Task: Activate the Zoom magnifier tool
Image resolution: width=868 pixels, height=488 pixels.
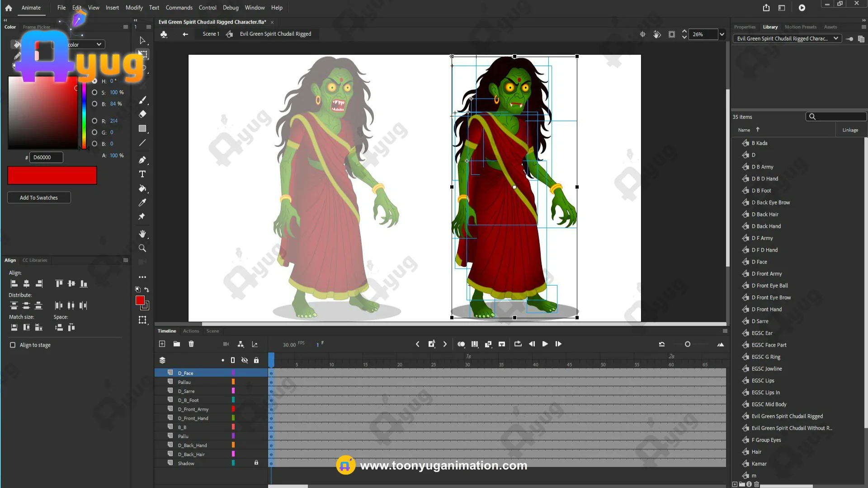Action: 142,249
